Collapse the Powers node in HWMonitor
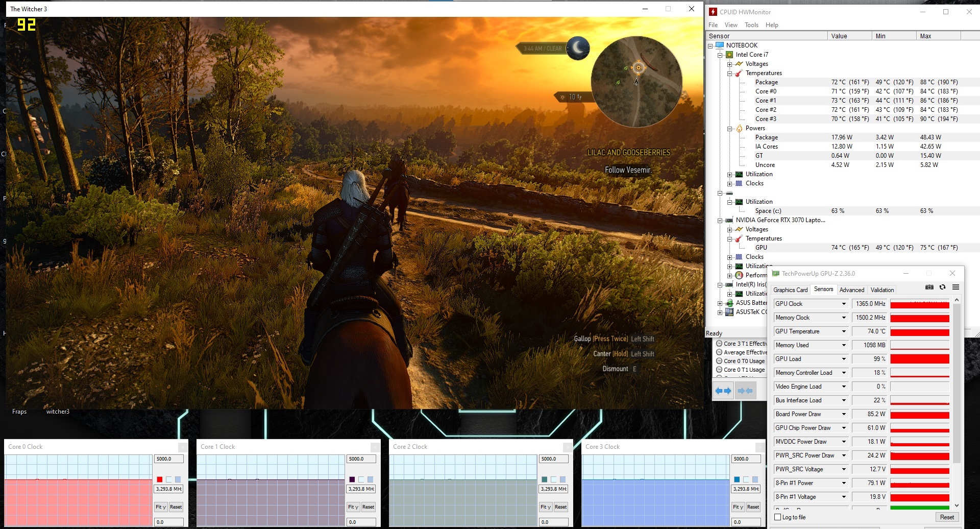This screenshot has width=980, height=529. [729, 129]
